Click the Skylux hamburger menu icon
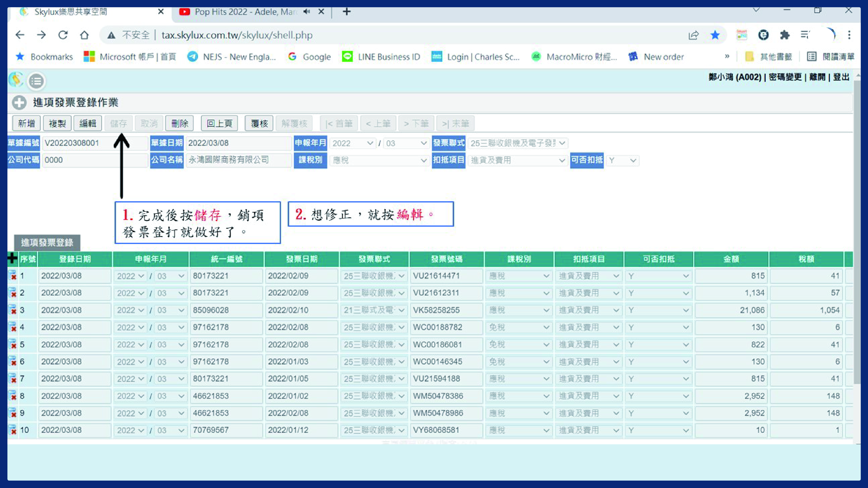Screen dimensions: 868x488 [36, 81]
